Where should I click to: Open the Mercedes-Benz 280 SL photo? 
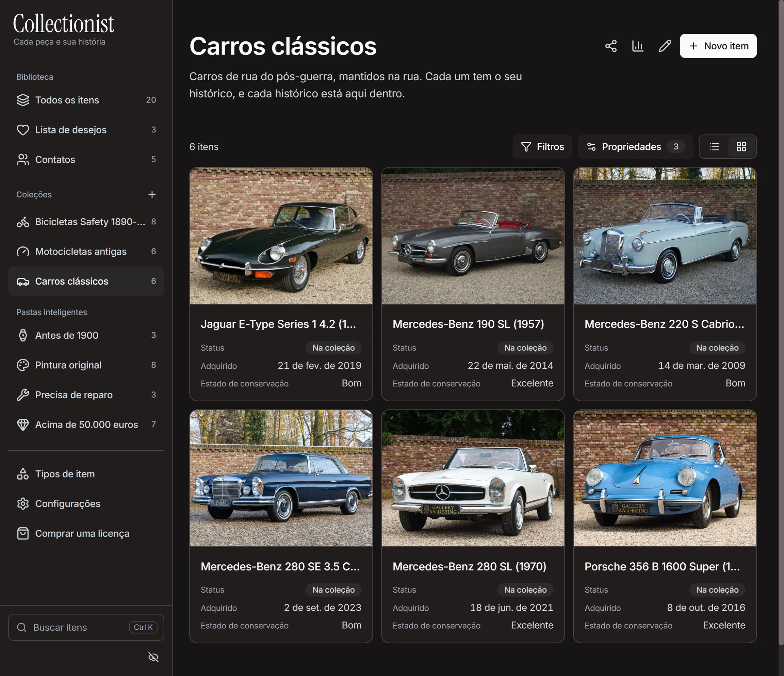[473, 478]
